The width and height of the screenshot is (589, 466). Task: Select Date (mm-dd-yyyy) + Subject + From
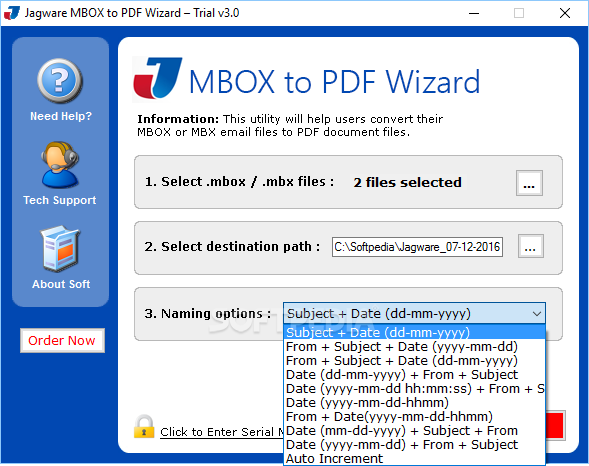[x=414, y=430]
